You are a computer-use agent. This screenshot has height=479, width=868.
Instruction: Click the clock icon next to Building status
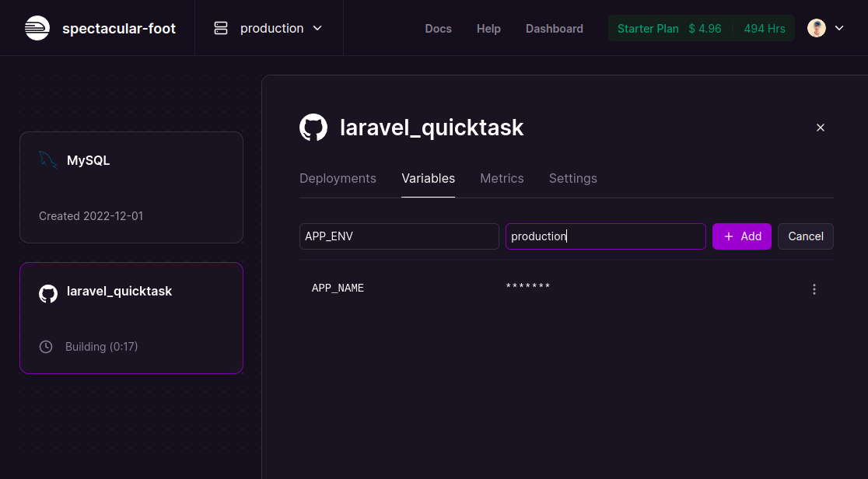coord(45,347)
